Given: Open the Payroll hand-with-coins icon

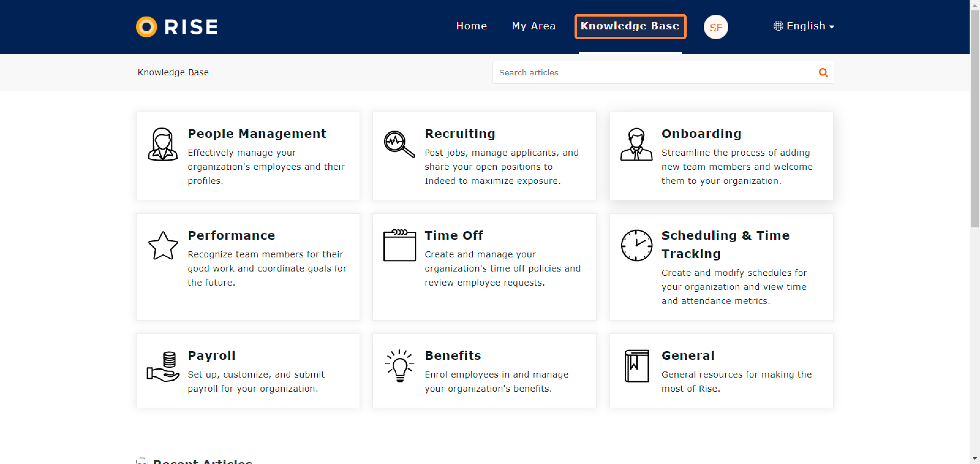Looking at the screenshot, I should [163, 366].
